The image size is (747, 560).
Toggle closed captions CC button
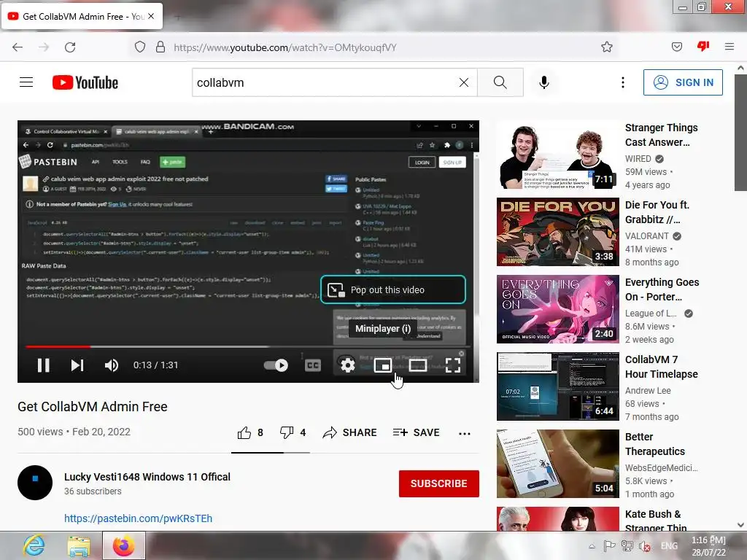point(312,365)
